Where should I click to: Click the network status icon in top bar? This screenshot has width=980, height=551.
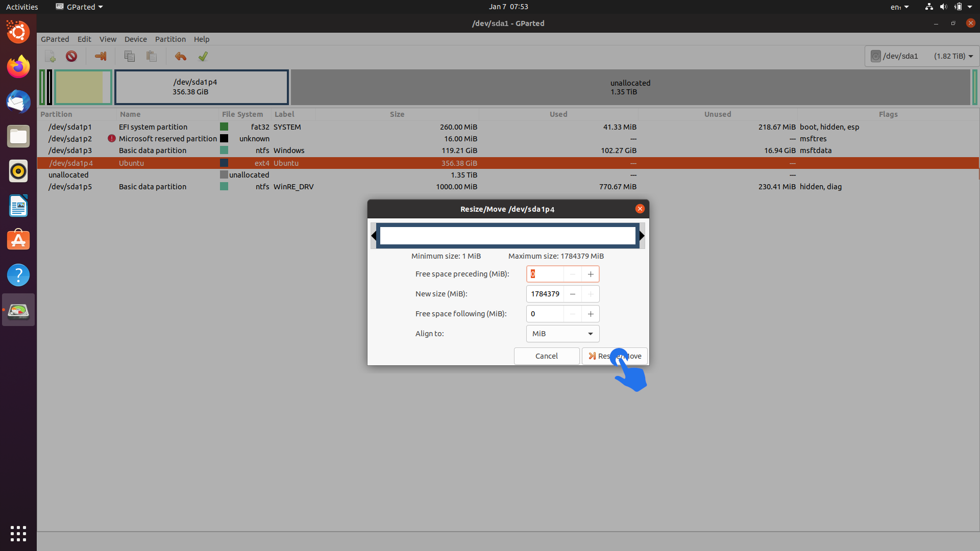click(929, 7)
